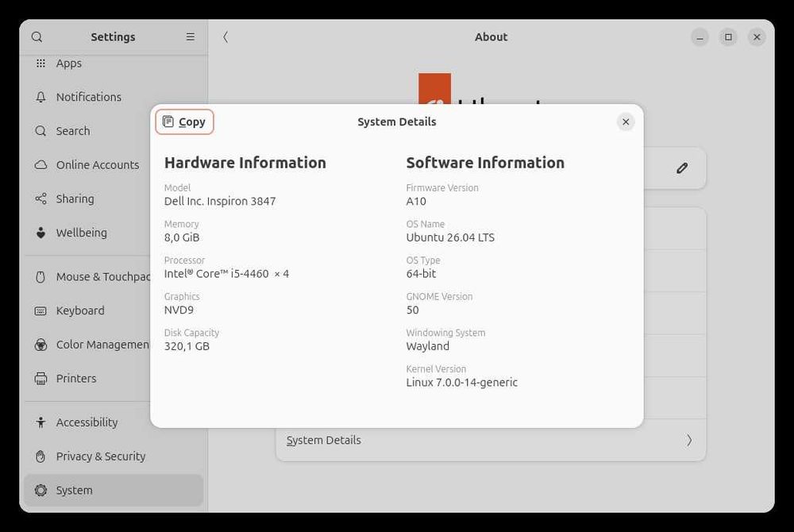Viewport: 794px width, 532px height.
Task: Click the pencil edit icon for device name
Action: (682, 168)
